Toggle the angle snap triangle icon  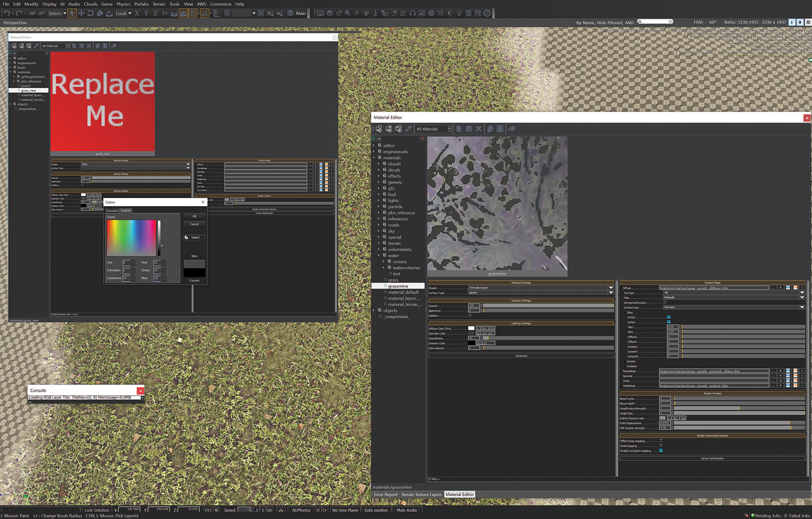(x=205, y=13)
